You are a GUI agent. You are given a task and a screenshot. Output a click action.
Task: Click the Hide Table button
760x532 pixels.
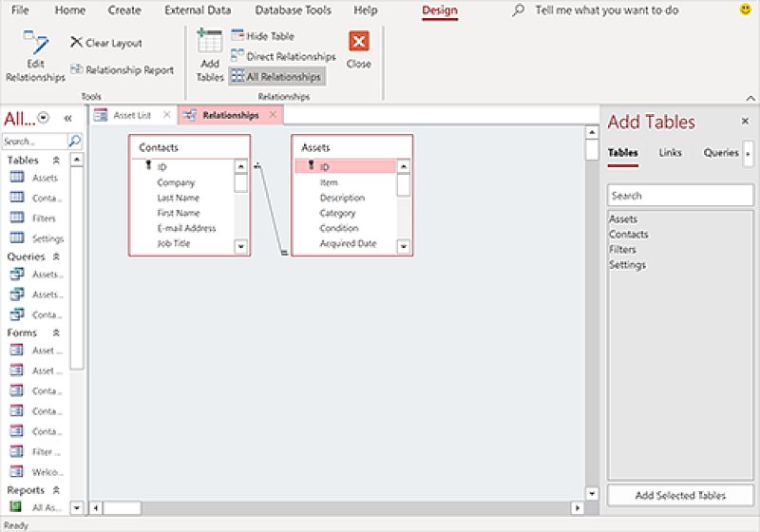tap(262, 36)
